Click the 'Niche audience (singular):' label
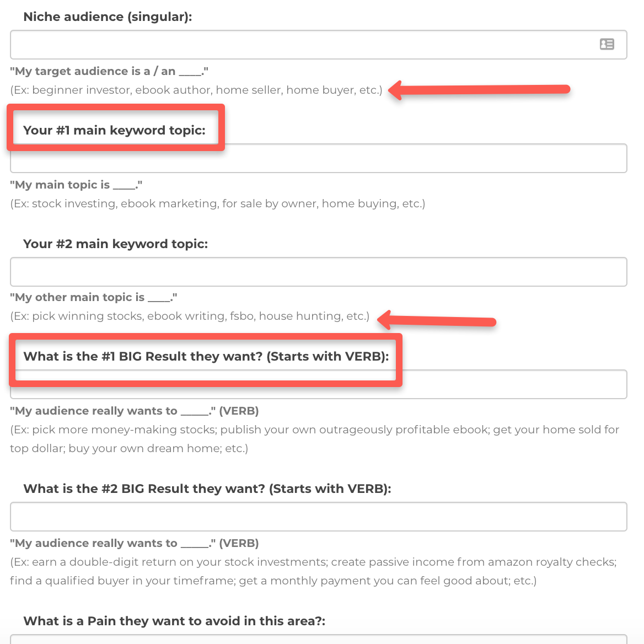Image resolution: width=644 pixels, height=644 pixels. tap(108, 17)
